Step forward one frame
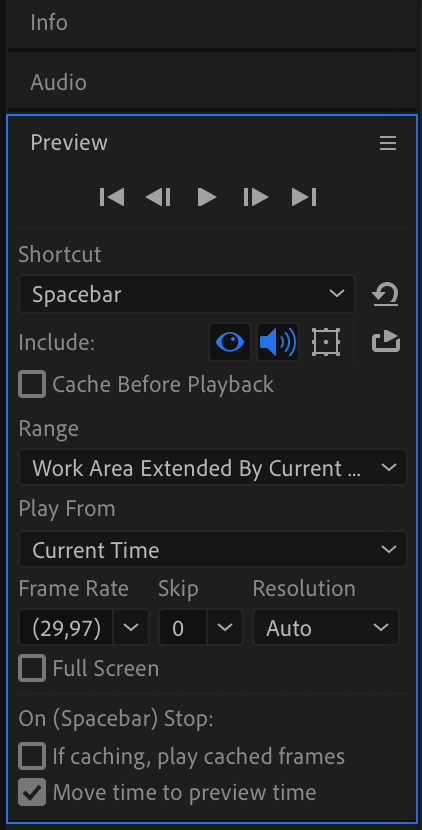The height and width of the screenshot is (830, 422). pos(256,197)
